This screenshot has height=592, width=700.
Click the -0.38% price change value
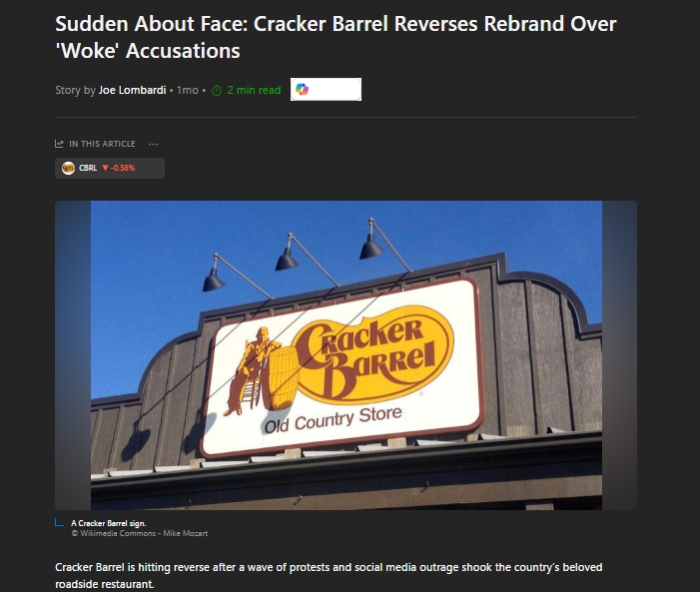123,168
